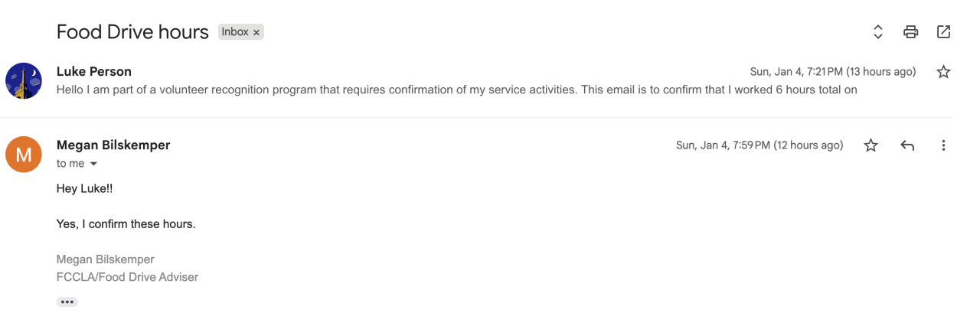Click the "Food Drive hours" subject title

[132, 32]
